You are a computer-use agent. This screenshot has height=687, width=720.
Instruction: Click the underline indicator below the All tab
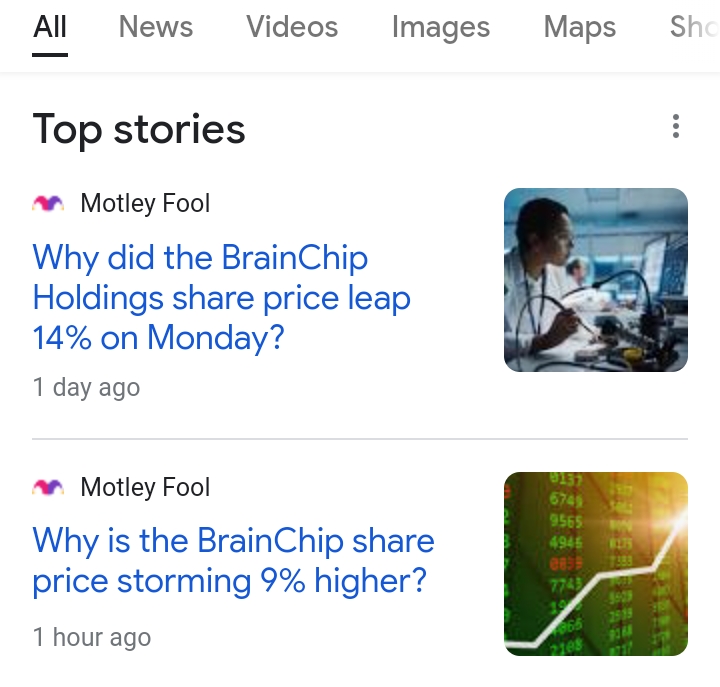pyautogui.click(x=50, y=54)
